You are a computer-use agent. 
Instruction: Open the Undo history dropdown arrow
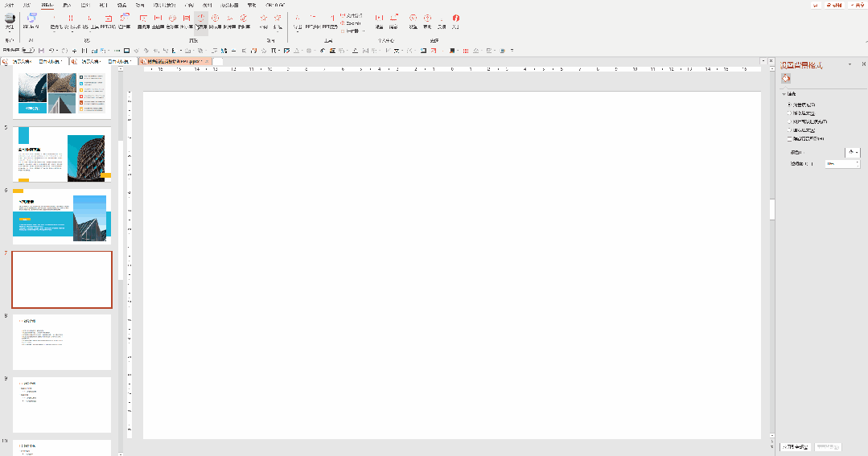coord(56,51)
